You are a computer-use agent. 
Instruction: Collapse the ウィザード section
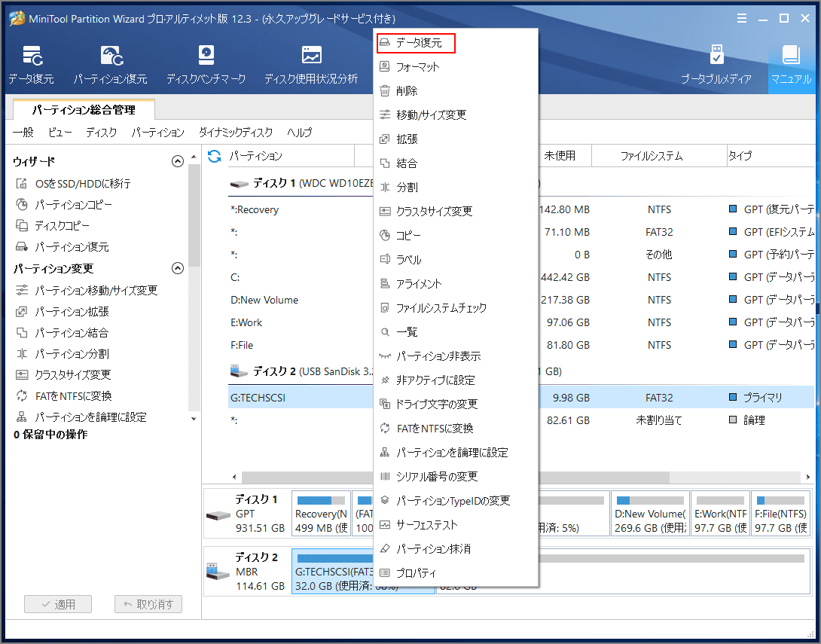178,160
